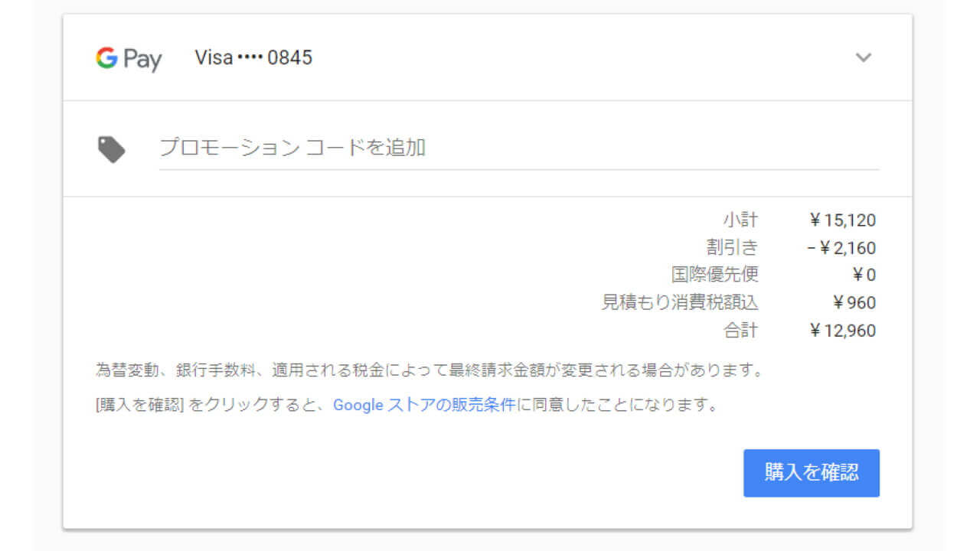Click the 小計 label
980x551 pixels.
click(740, 220)
